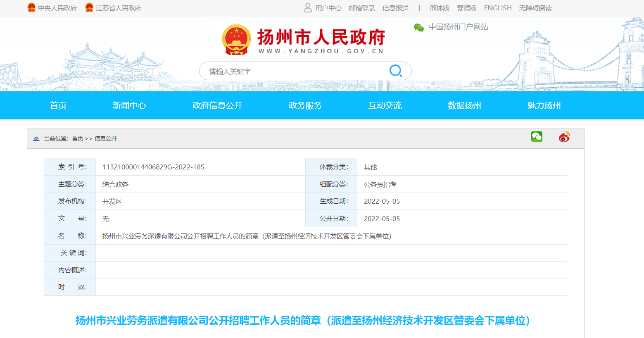This screenshot has height=338, width=644.
Task: Open the Weibo share icon on the right
Action: 564,137
